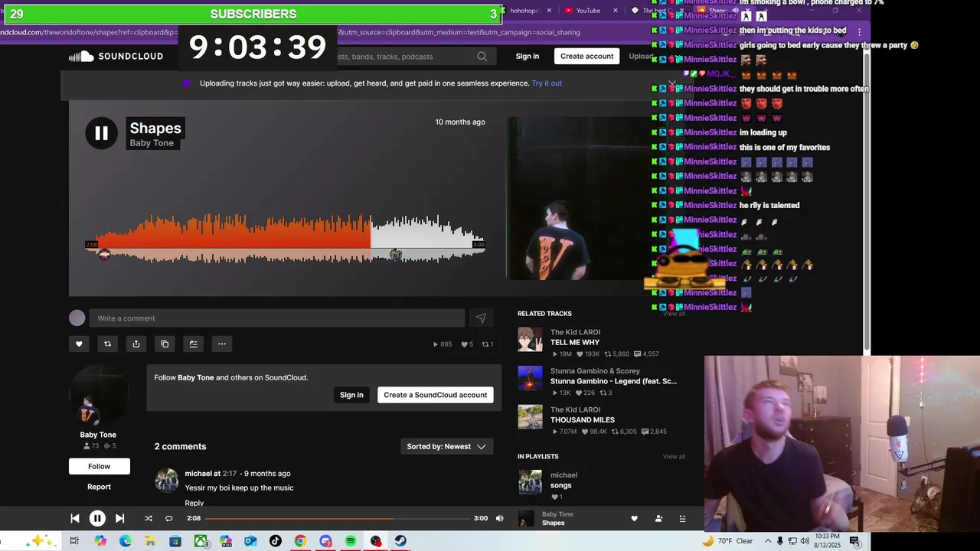Image resolution: width=980 pixels, height=551 pixels.
Task: Mute volume in SoundCloud player bar
Action: [500, 518]
